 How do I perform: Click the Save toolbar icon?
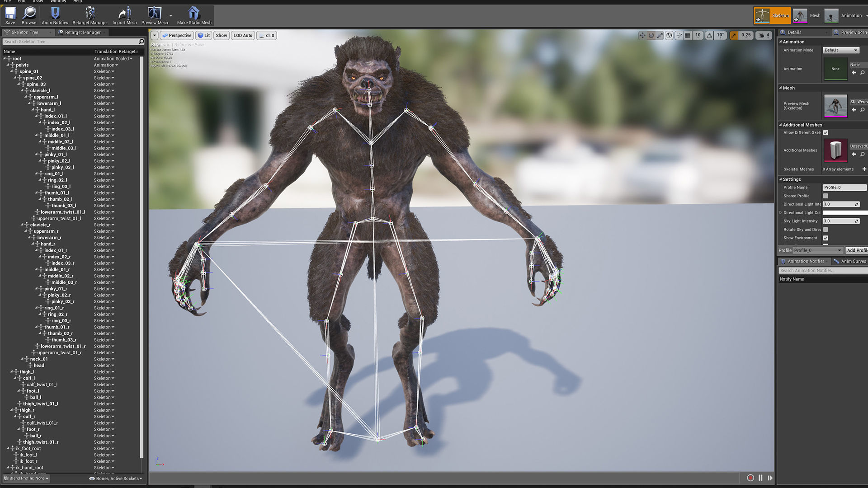[10, 15]
